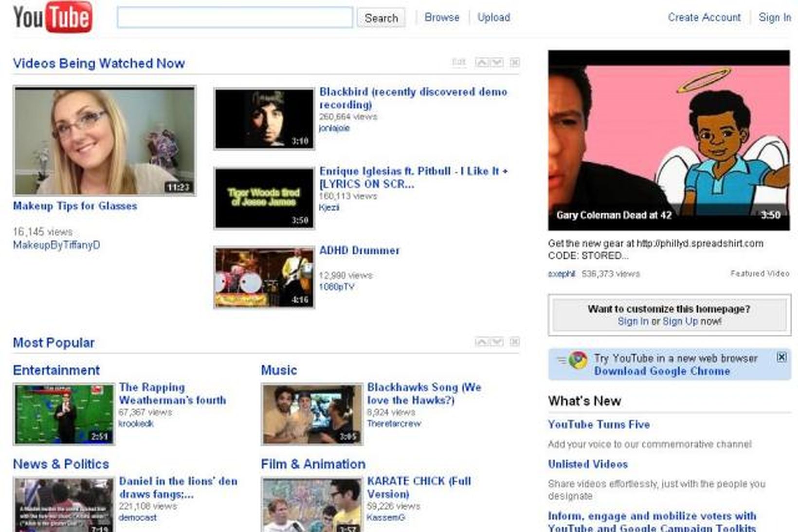The height and width of the screenshot is (532, 798).
Task: Remove the Most Popular module
Action: pos(514,342)
